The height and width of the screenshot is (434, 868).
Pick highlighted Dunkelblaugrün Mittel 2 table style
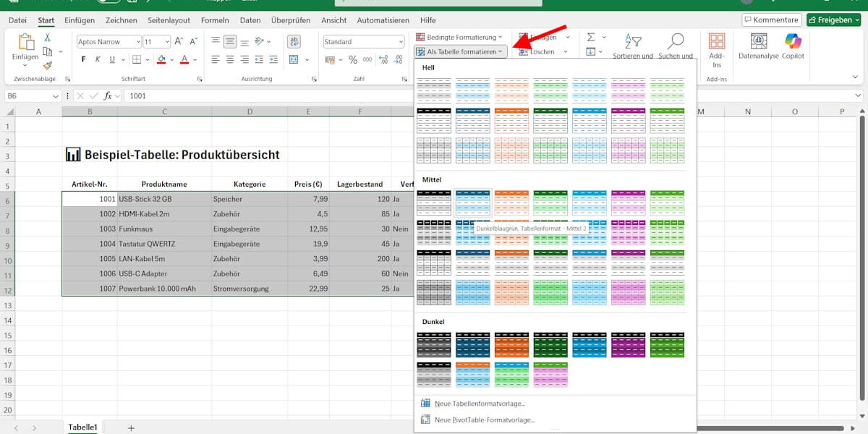coord(473,203)
